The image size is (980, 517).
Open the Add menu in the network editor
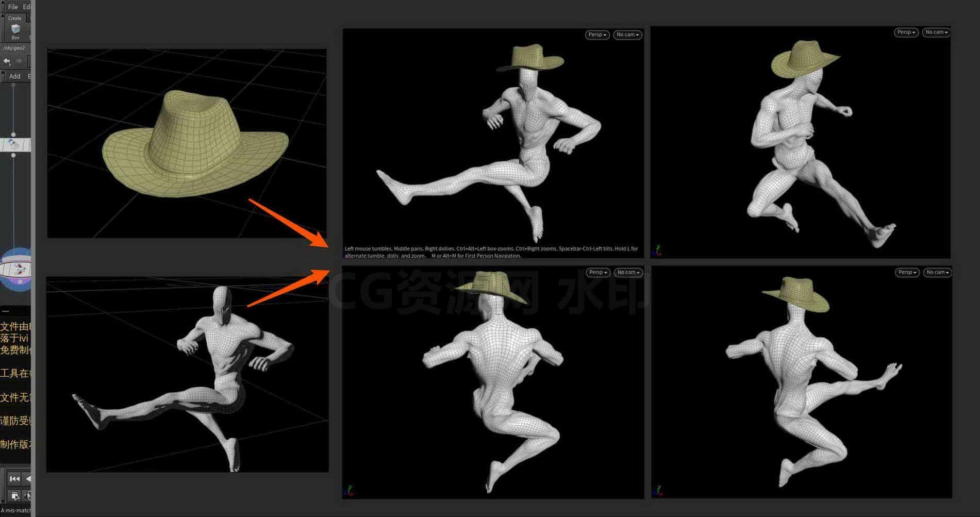pos(15,76)
